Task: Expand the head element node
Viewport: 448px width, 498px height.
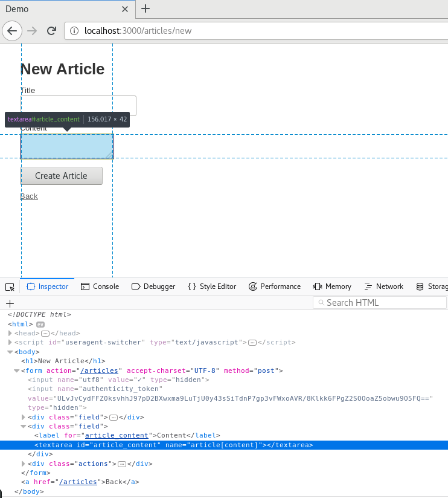Action: tap(10, 334)
